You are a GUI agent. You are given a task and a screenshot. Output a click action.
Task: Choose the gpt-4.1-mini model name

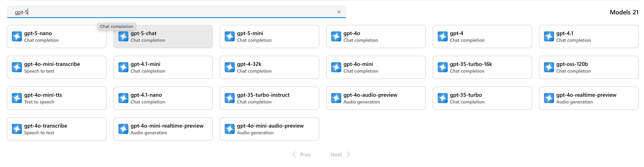[145, 64]
